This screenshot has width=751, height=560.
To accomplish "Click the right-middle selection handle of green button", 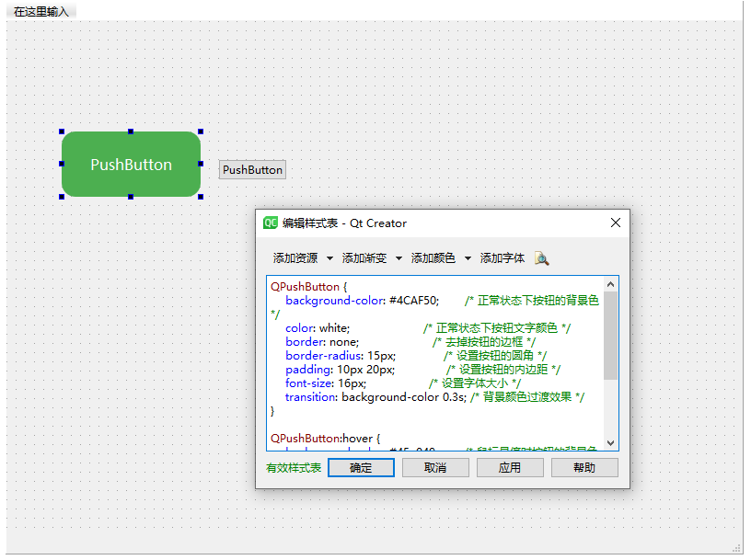I will point(201,164).
